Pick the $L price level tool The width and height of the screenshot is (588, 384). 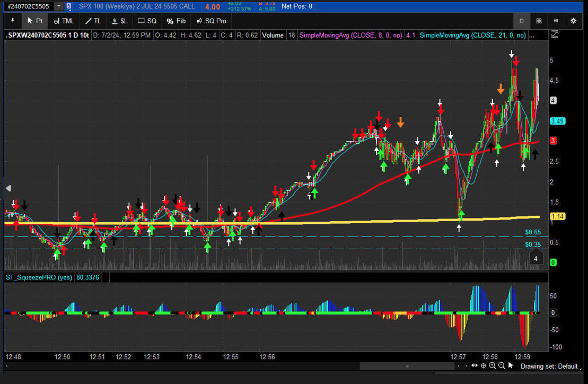(x=119, y=21)
